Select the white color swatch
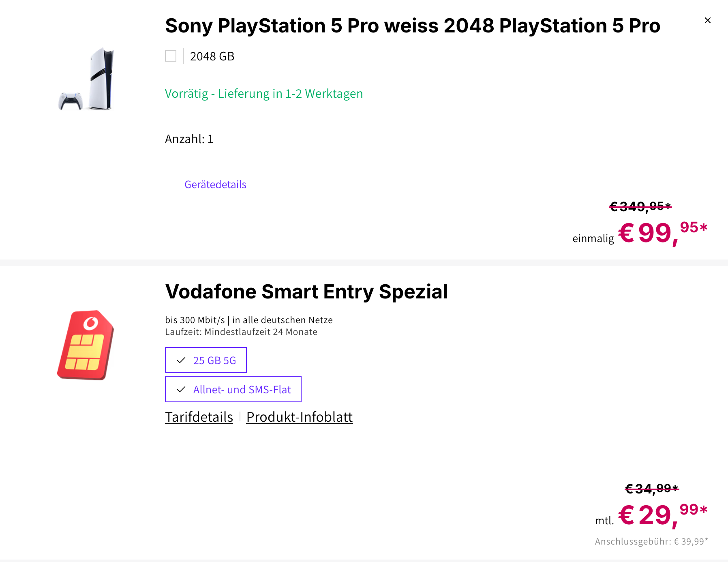Screen dimensions: 728x562 coord(171,56)
